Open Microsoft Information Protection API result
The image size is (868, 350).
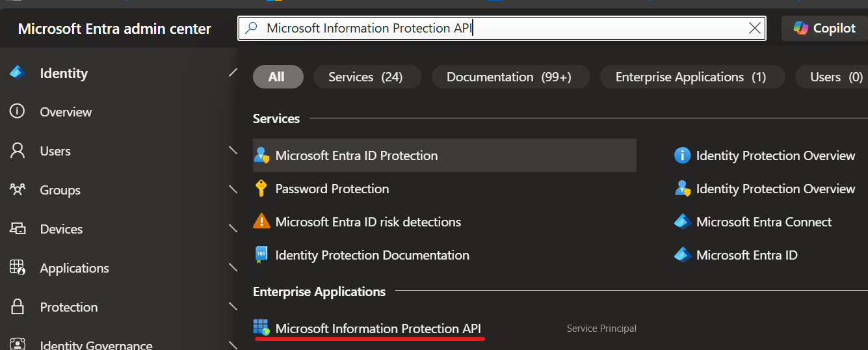click(378, 329)
